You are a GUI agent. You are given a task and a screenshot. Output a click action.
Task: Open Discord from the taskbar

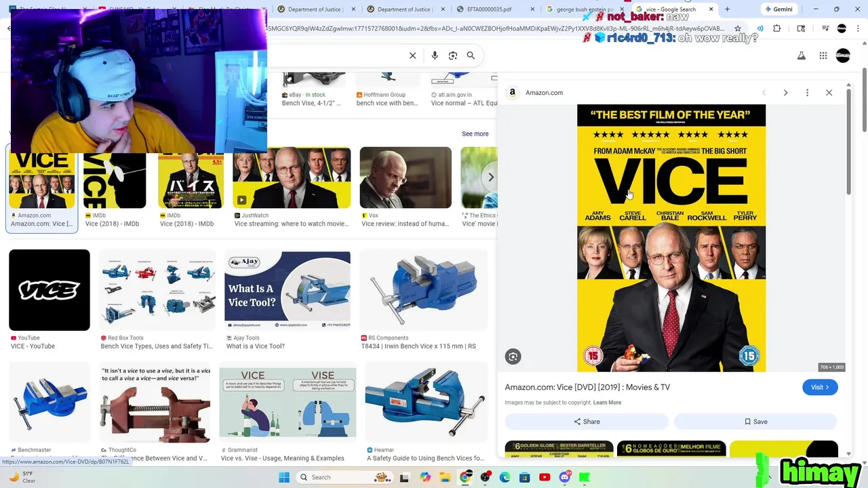point(565,477)
